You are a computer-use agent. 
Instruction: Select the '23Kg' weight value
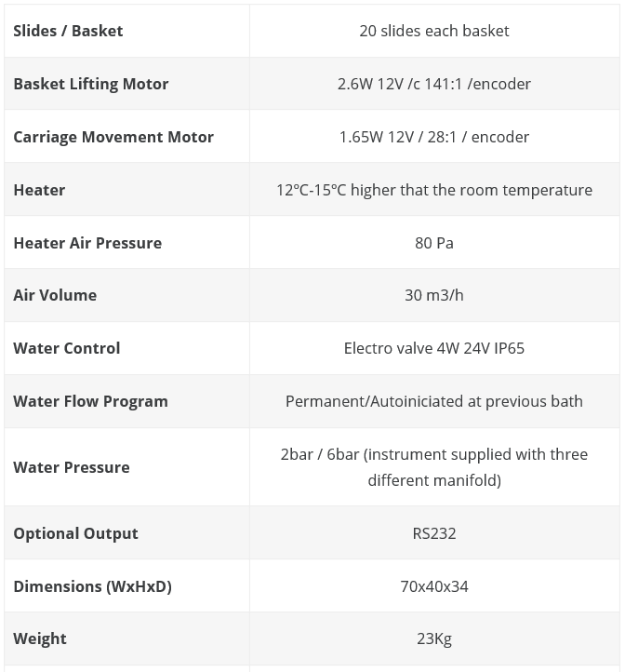[x=434, y=638]
